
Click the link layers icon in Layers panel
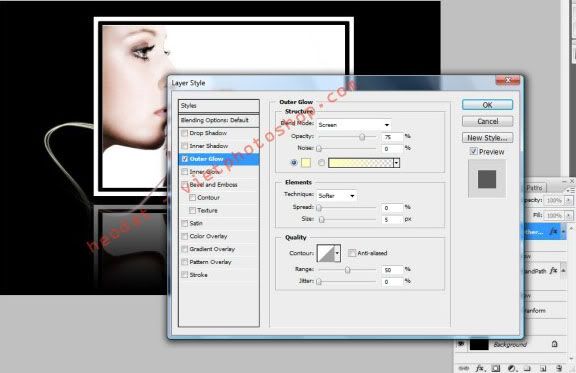[464, 368]
